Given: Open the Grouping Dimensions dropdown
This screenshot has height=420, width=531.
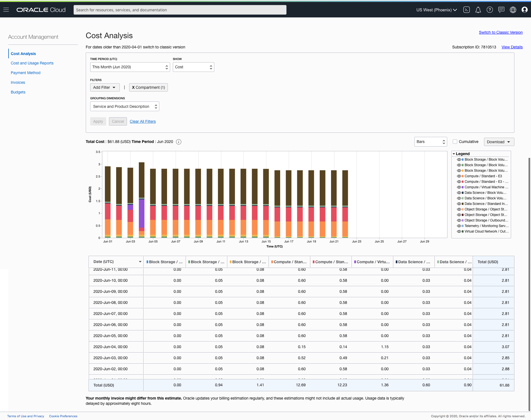Looking at the screenshot, I should point(124,106).
